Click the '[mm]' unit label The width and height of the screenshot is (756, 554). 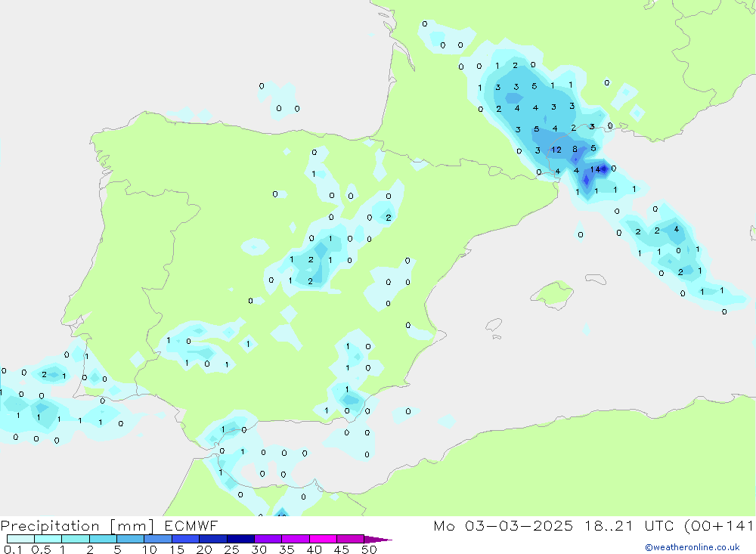click(132, 526)
